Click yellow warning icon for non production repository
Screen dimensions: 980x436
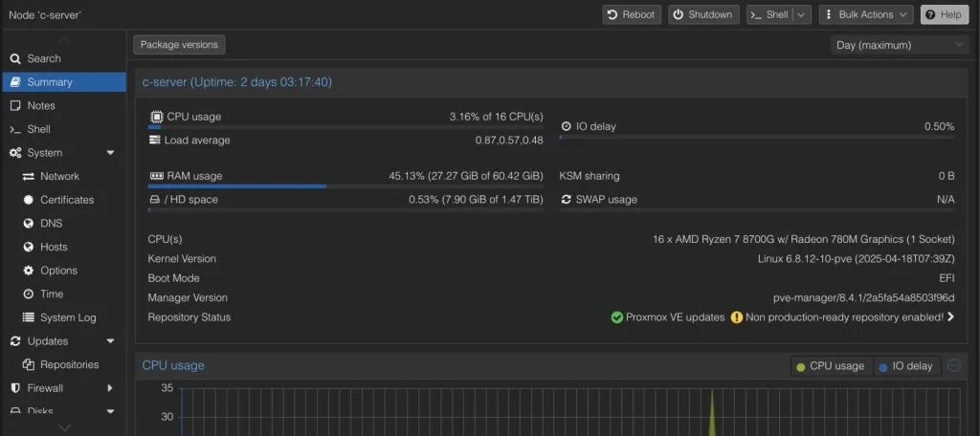pyautogui.click(x=737, y=317)
